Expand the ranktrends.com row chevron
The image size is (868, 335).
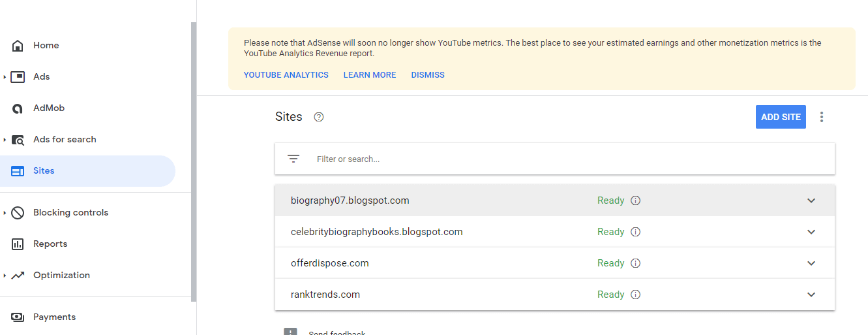pyautogui.click(x=811, y=295)
